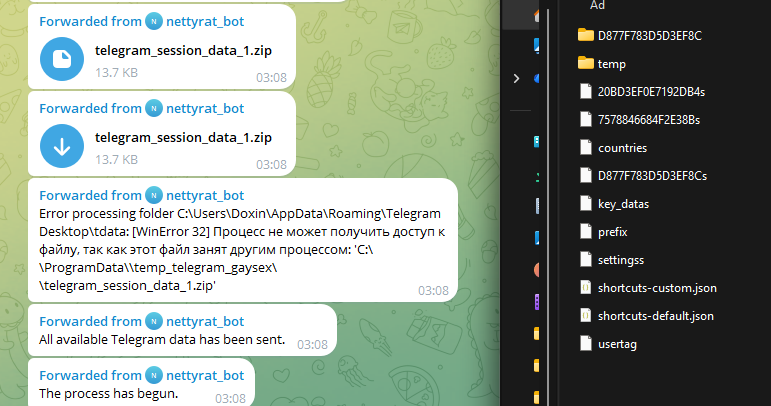Click the temp folder name
771x406 pixels.
click(x=612, y=64)
